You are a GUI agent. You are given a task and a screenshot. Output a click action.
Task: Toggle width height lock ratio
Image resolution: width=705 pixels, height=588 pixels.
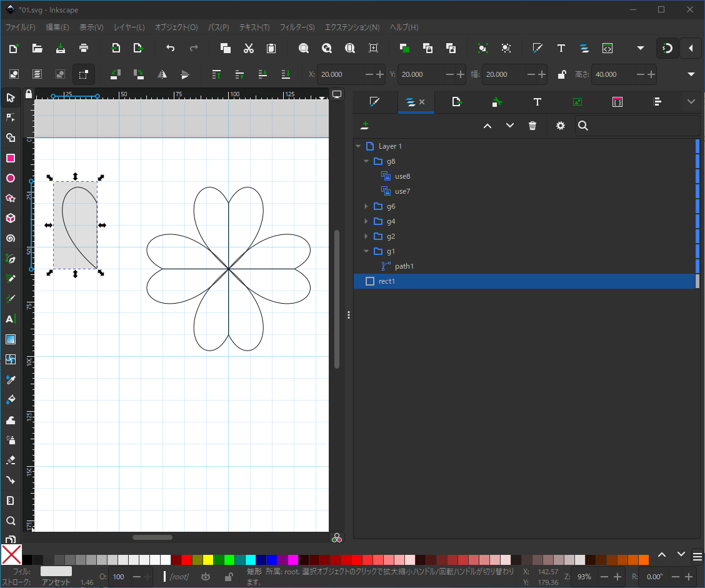[x=562, y=74]
